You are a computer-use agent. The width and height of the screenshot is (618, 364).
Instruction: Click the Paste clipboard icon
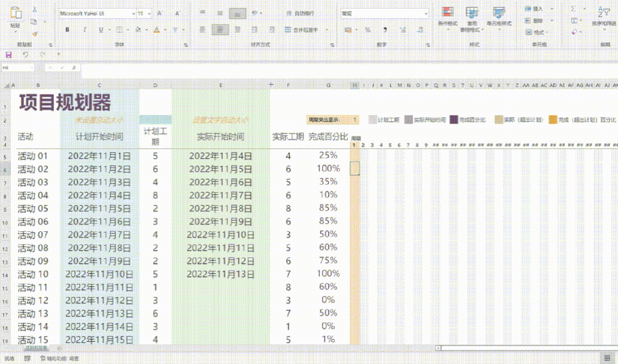16,13
